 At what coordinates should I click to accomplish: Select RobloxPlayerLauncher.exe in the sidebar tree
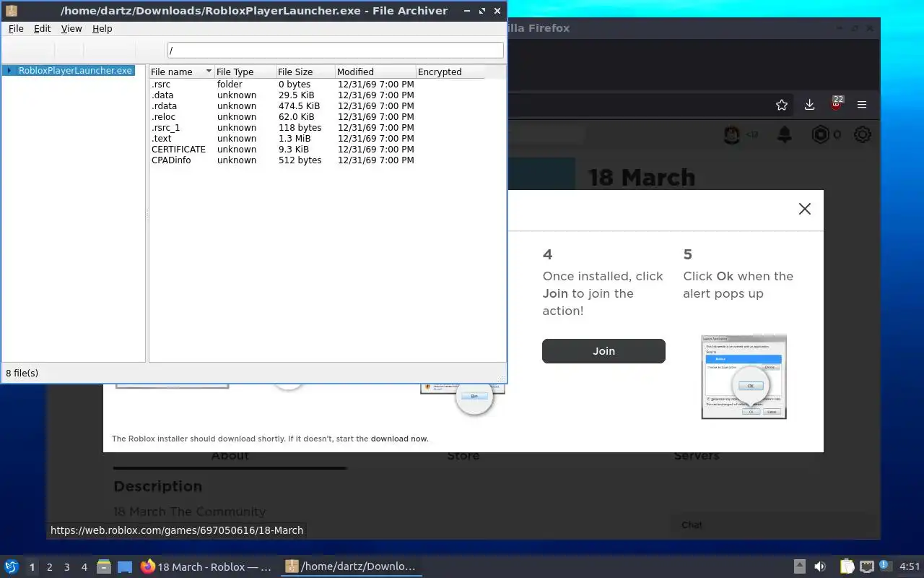pyautogui.click(x=76, y=71)
